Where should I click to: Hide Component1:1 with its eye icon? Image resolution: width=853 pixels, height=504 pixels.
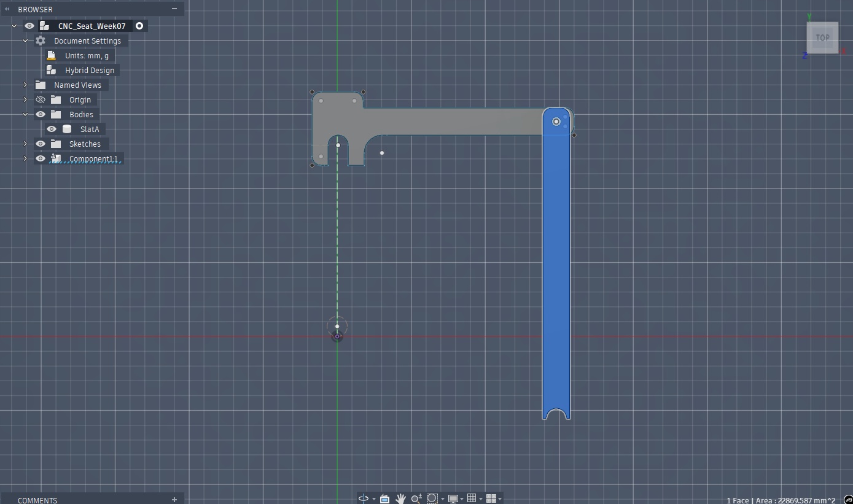(x=41, y=158)
